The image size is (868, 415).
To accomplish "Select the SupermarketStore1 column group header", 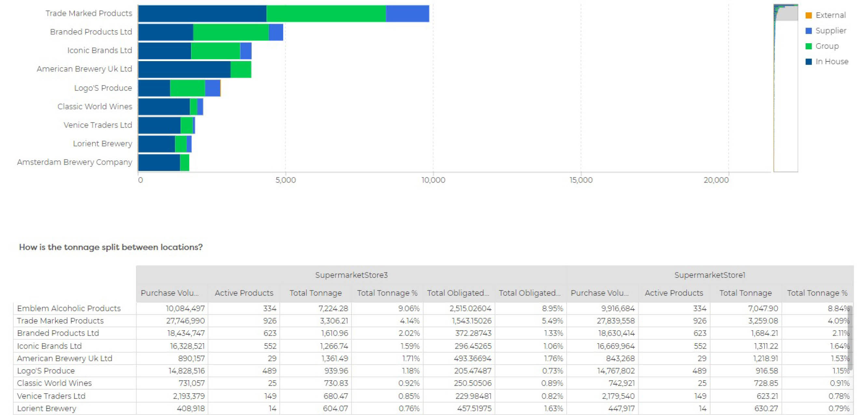I will pyautogui.click(x=709, y=275).
